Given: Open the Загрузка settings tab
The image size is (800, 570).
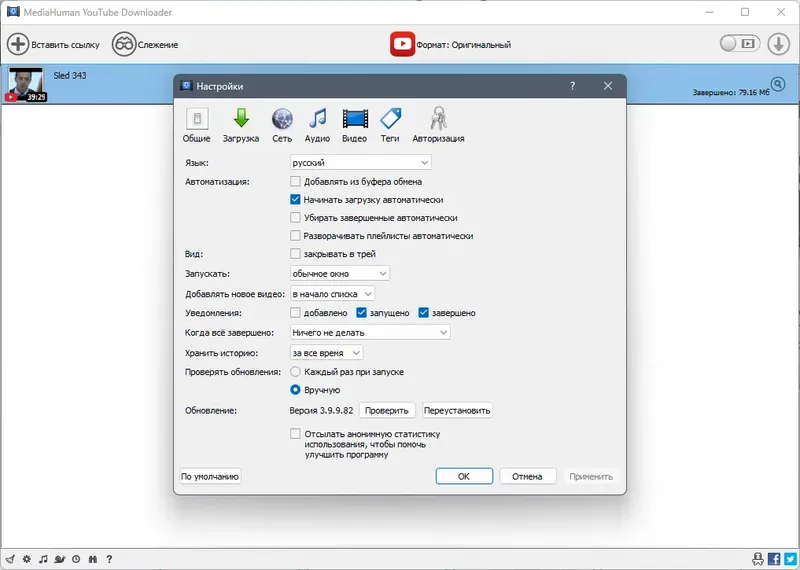Looking at the screenshot, I should pyautogui.click(x=241, y=125).
